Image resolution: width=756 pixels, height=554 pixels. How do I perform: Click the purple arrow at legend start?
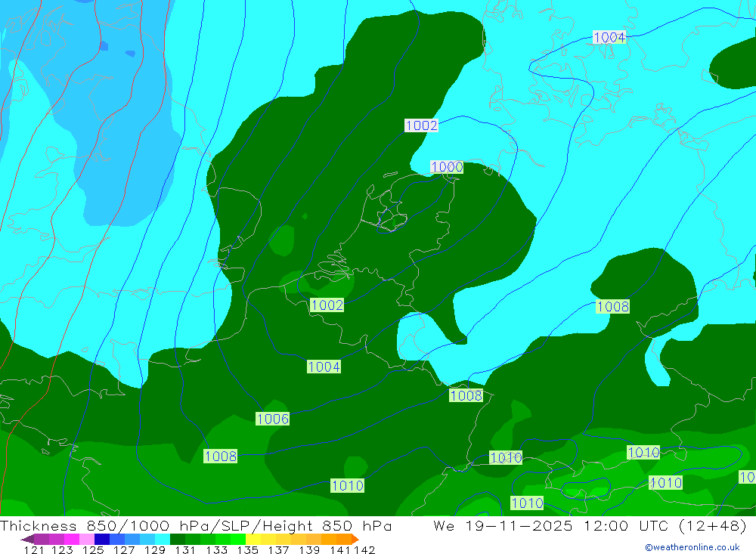point(27,539)
